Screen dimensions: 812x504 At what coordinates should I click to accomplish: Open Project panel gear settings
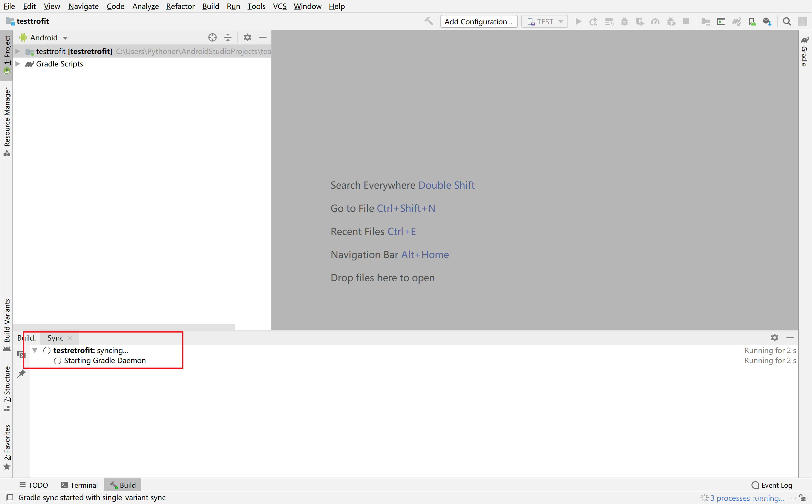pyautogui.click(x=247, y=38)
